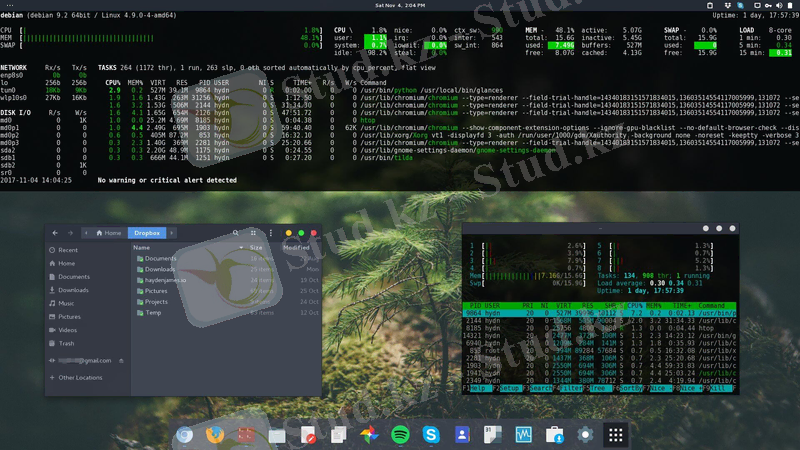This screenshot has height=450, width=800.
Task: Open the calendar notes dock icon
Action: (x=492, y=435)
